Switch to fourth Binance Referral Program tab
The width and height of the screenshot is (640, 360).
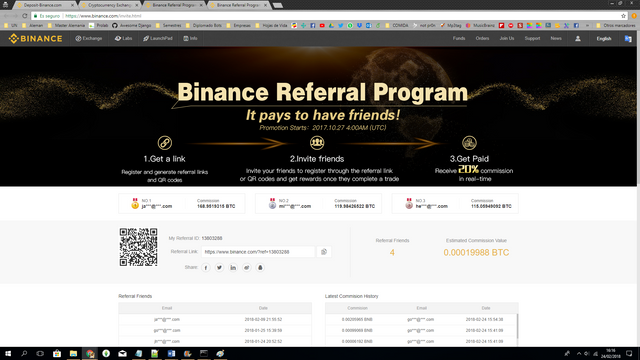[x=238, y=5]
